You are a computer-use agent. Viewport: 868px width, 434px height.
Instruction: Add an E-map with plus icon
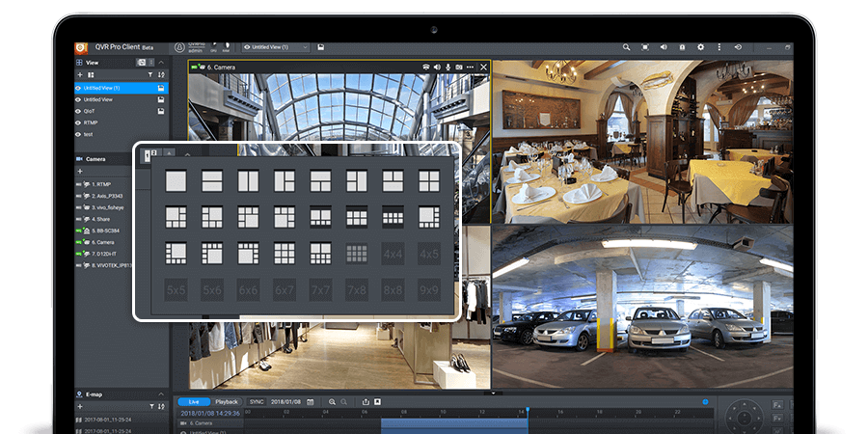(80, 406)
